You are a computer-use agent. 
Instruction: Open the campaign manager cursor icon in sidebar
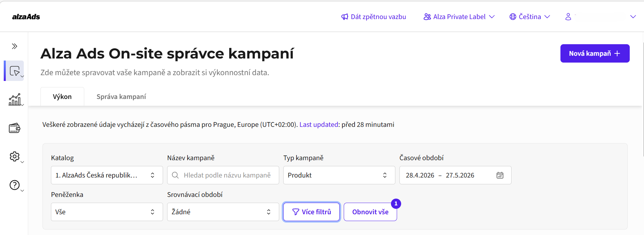[15, 71]
